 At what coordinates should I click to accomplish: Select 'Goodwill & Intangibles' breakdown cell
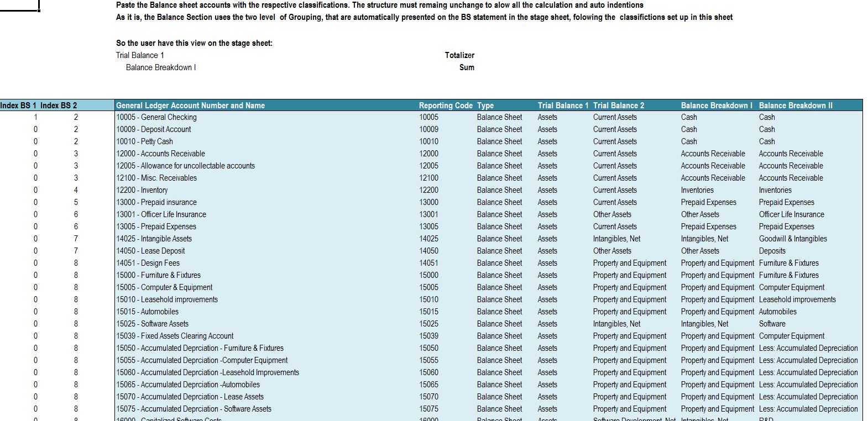click(793, 239)
